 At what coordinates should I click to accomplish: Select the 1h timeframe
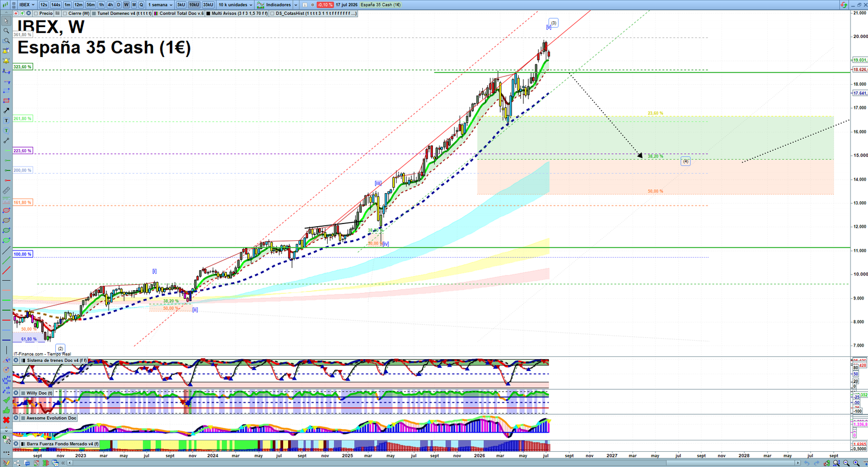(x=101, y=5)
